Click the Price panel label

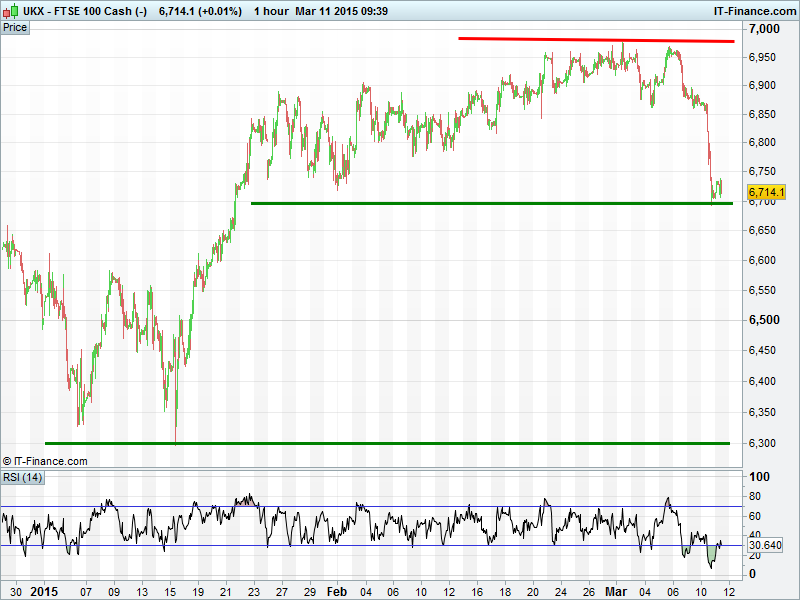click(x=15, y=28)
